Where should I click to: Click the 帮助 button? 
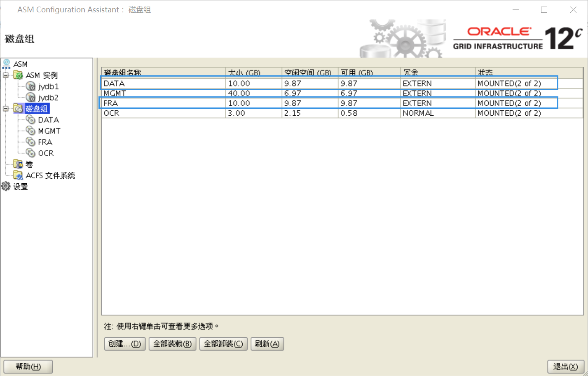28,367
